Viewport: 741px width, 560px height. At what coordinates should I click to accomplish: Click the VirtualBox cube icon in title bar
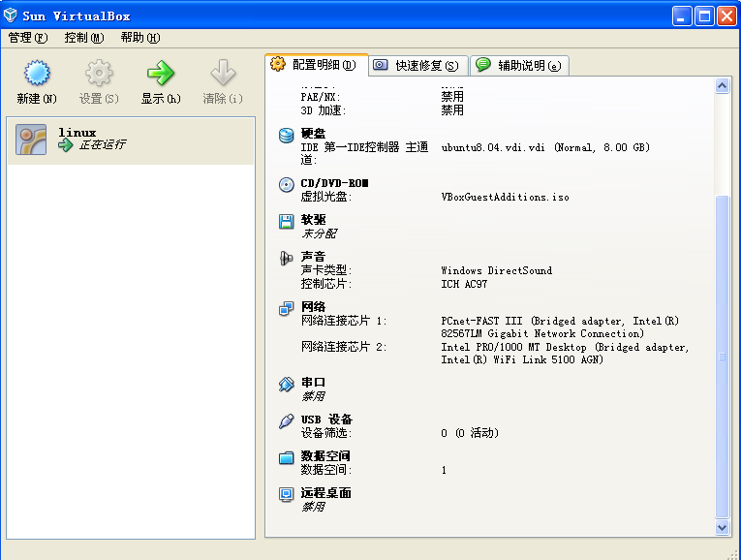click(11, 16)
